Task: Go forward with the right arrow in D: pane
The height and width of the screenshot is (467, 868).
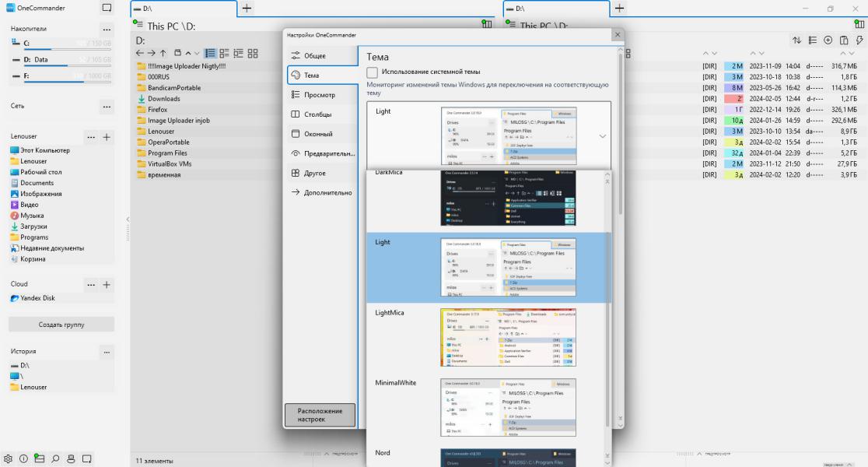Action: coord(151,53)
